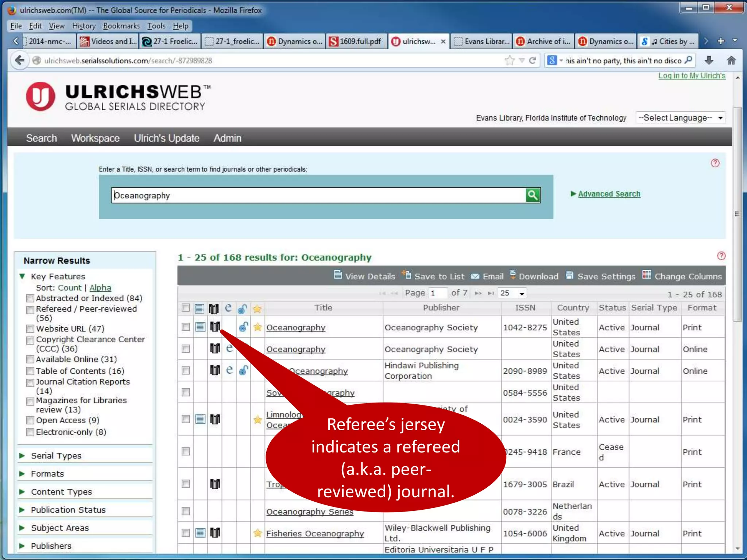Tick checkbox for Fisheries Oceanography row
747x560 pixels.
(x=186, y=533)
